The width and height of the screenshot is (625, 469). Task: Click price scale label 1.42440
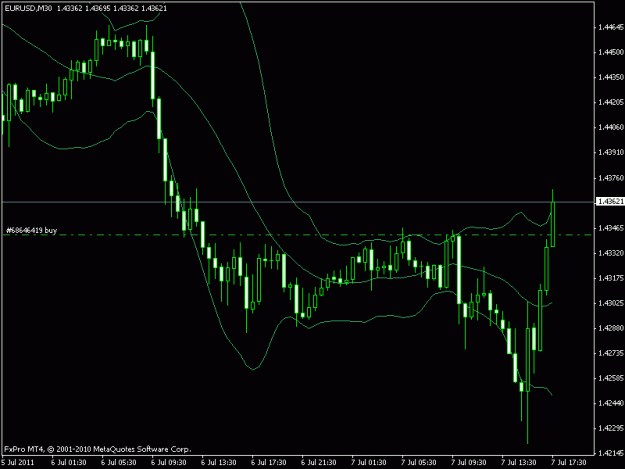coord(611,403)
